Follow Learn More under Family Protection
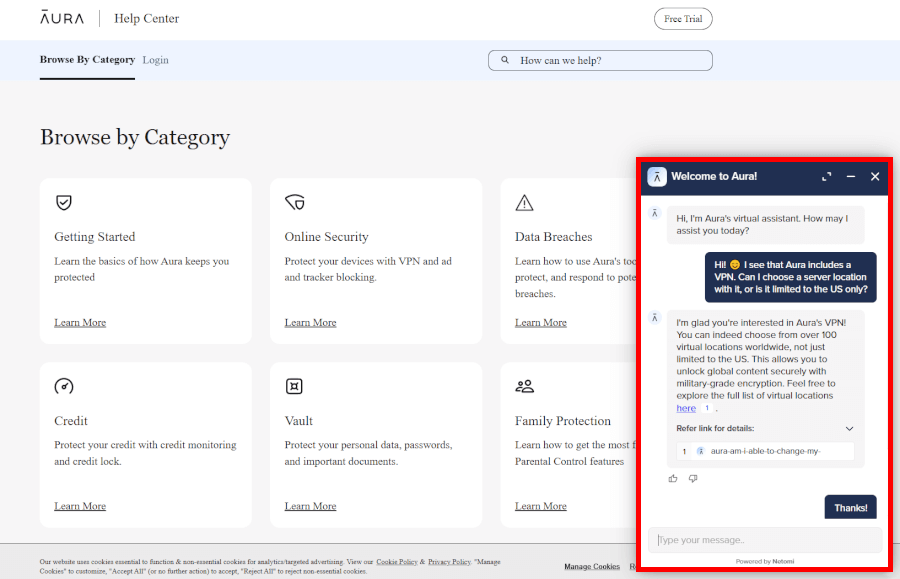Image resolution: width=900 pixels, height=579 pixels. coord(540,506)
